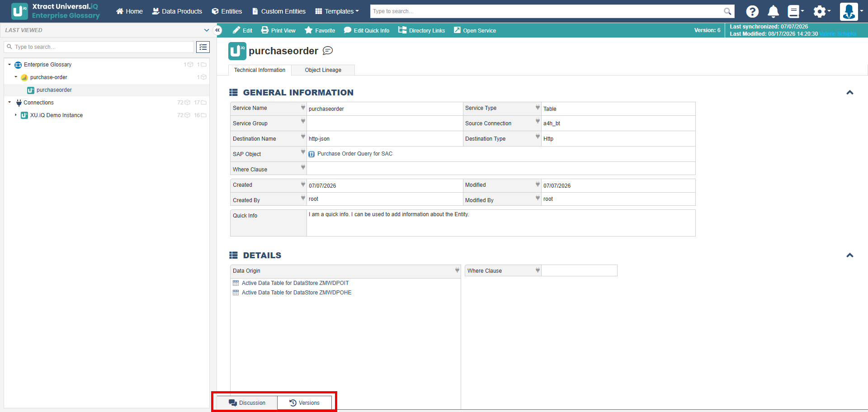The height and width of the screenshot is (412, 868).
Task: Open Data Products menu item
Action: (x=177, y=11)
